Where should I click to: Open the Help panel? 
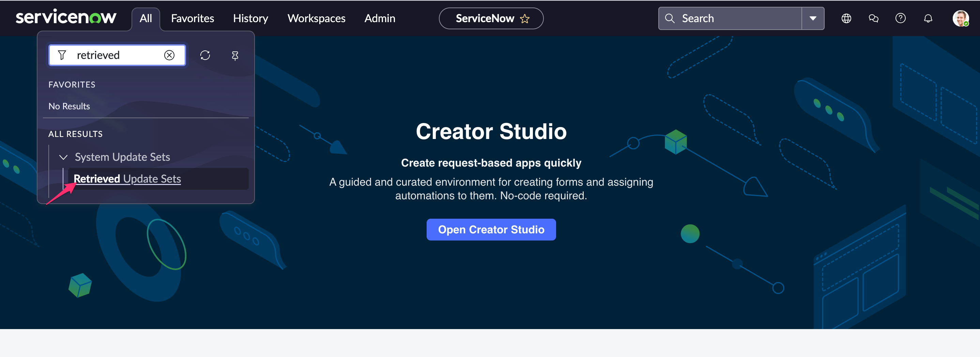point(901,18)
